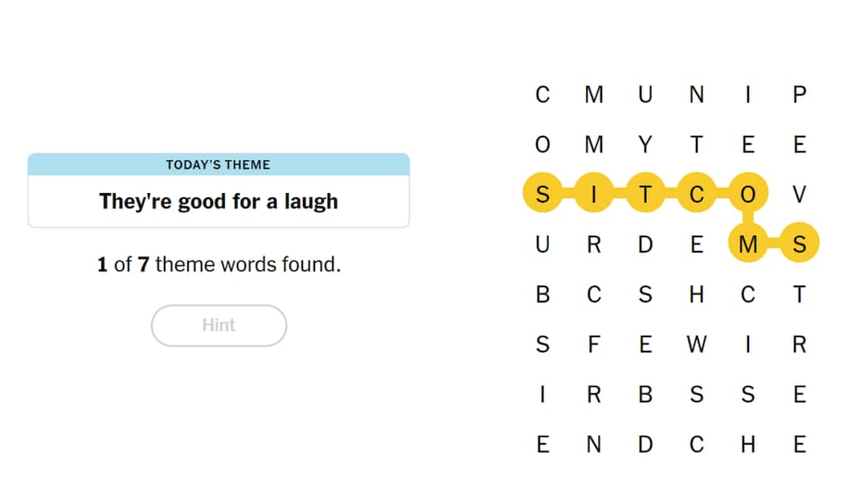
Task: Click the letter C in the top-left corner
Action: tap(542, 95)
